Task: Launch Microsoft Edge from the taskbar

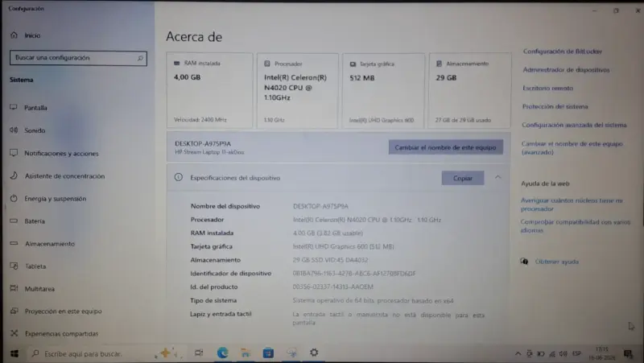Action: (x=223, y=353)
